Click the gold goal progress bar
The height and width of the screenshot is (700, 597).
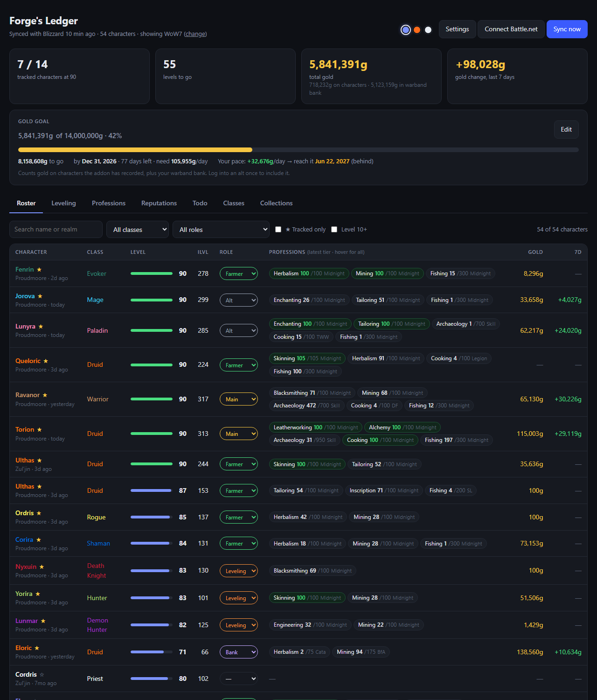(x=298, y=150)
